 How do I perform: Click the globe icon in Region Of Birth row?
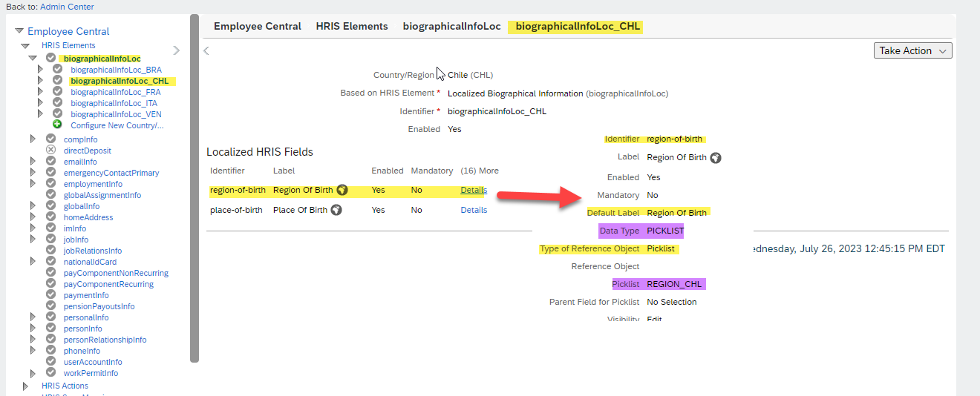click(x=342, y=190)
